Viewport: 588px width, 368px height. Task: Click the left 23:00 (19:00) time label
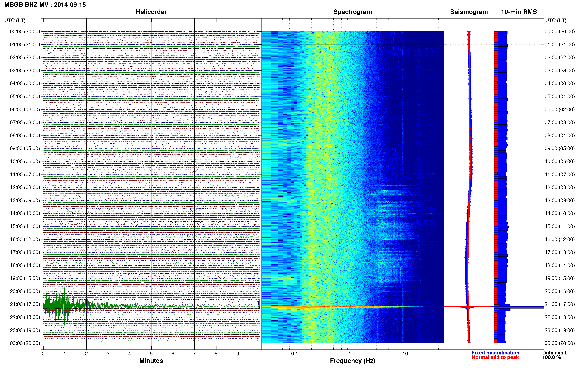(x=25, y=330)
